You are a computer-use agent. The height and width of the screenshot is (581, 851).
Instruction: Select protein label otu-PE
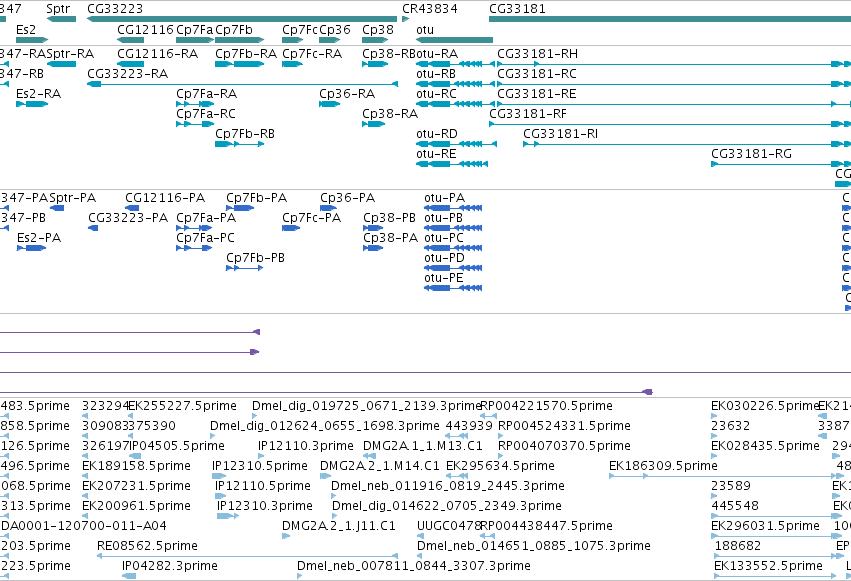tap(444, 278)
